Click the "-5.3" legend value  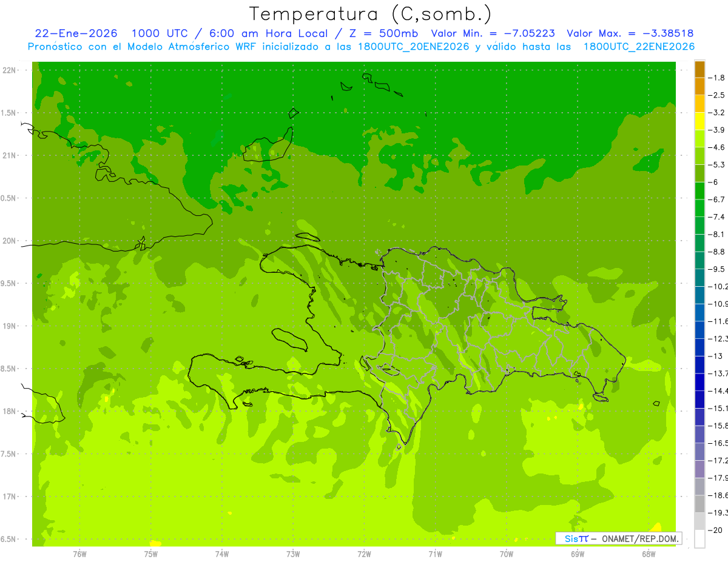717,164
